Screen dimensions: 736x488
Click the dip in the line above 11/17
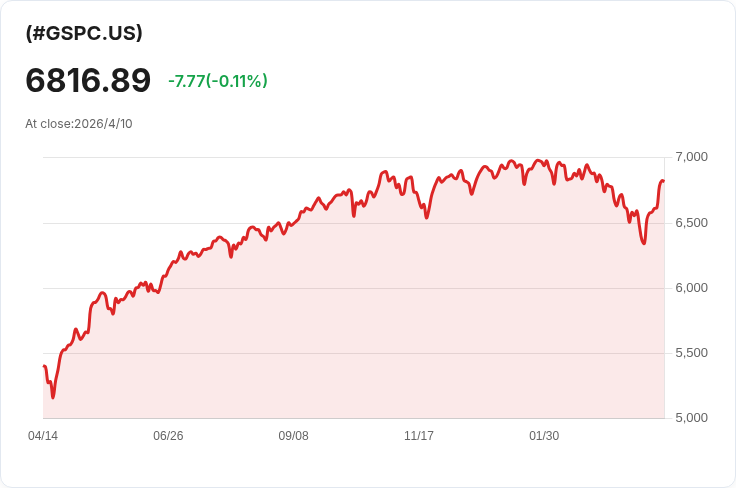click(x=426, y=217)
